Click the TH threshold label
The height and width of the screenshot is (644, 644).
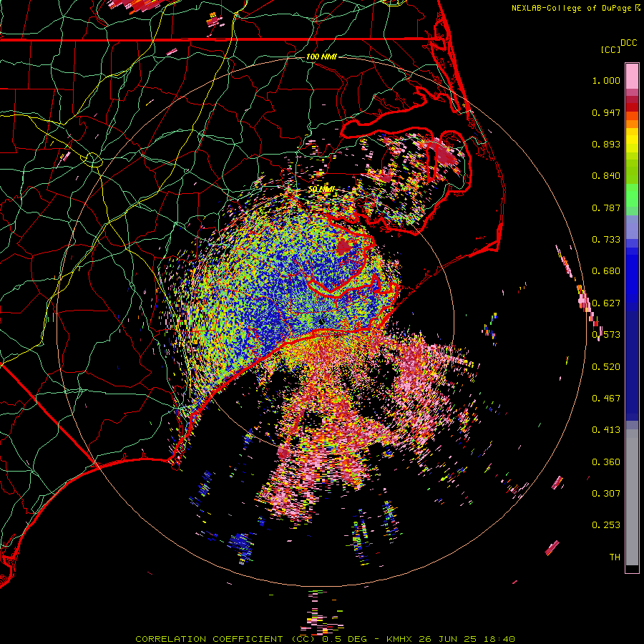coord(615,557)
